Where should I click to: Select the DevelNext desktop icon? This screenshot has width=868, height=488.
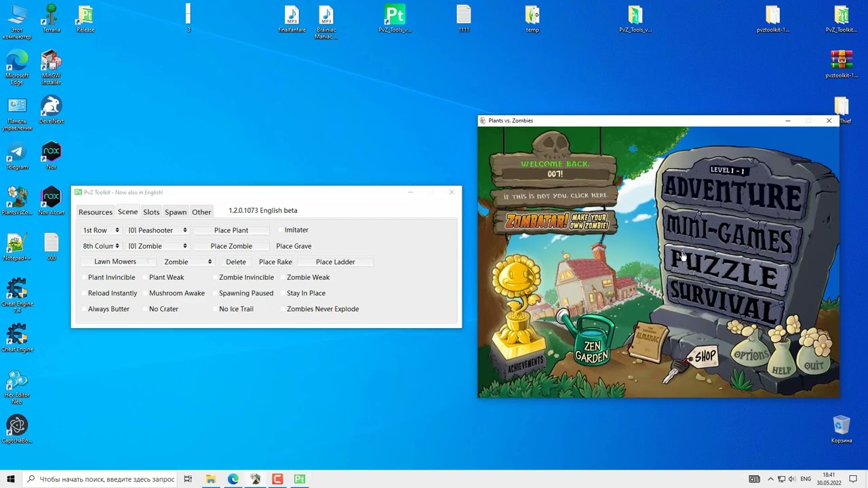pyautogui.click(x=52, y=110)
